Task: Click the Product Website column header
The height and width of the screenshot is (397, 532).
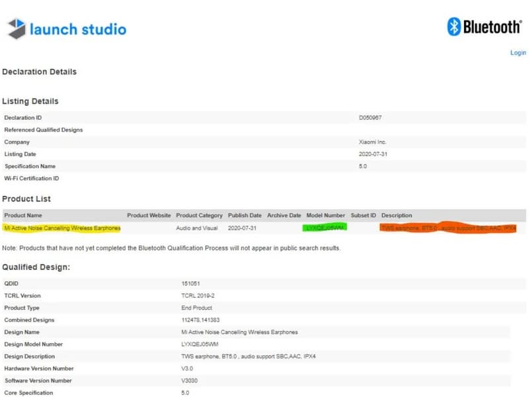Action: [149, 216]
